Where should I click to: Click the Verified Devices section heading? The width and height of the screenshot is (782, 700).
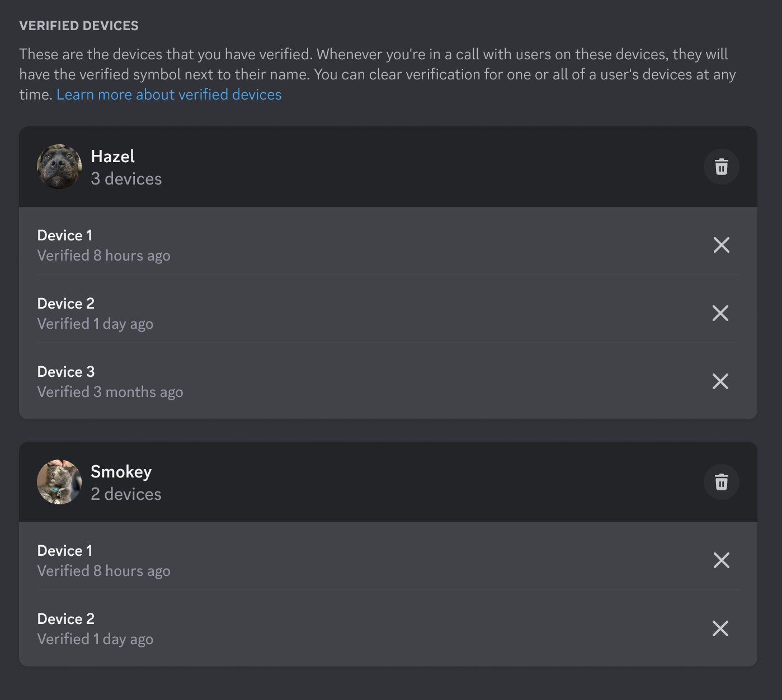[79, 26]
